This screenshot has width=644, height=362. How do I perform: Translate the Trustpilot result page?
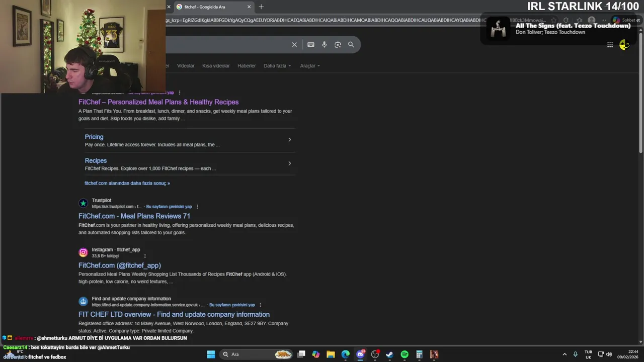pyautogui.click(x=169, y=207)
